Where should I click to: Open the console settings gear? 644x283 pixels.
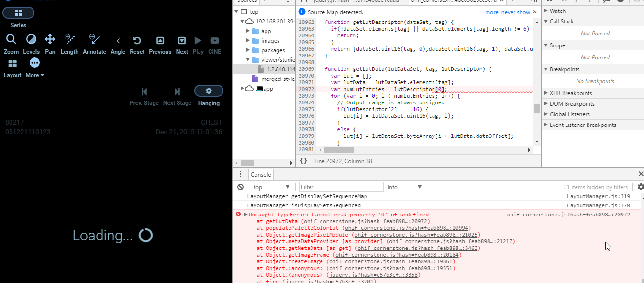pos(641,187)
